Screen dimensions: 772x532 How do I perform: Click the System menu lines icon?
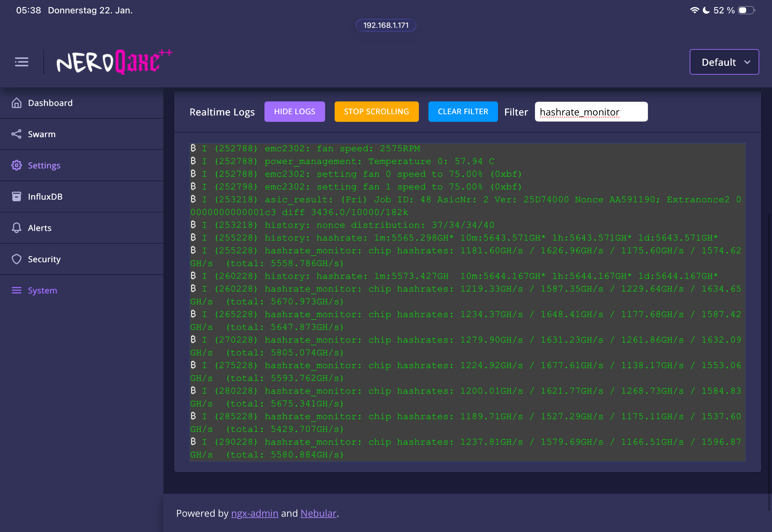(16, 290)
